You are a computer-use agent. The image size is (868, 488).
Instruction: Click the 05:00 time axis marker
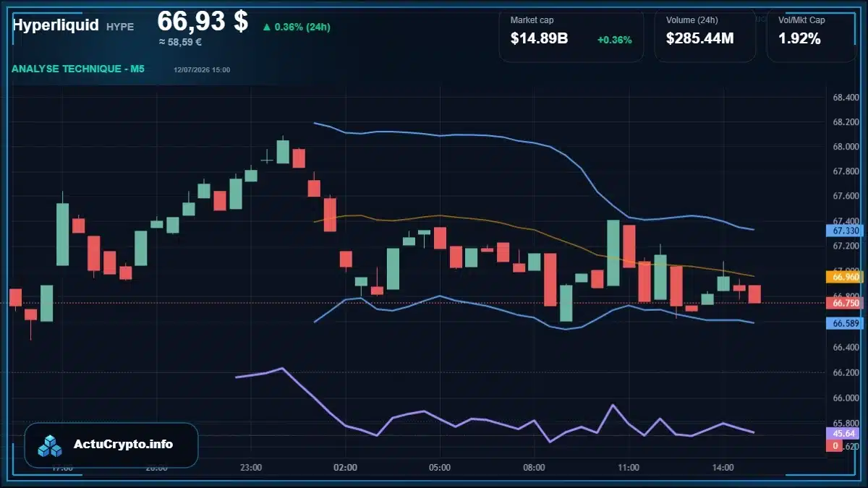440,468
